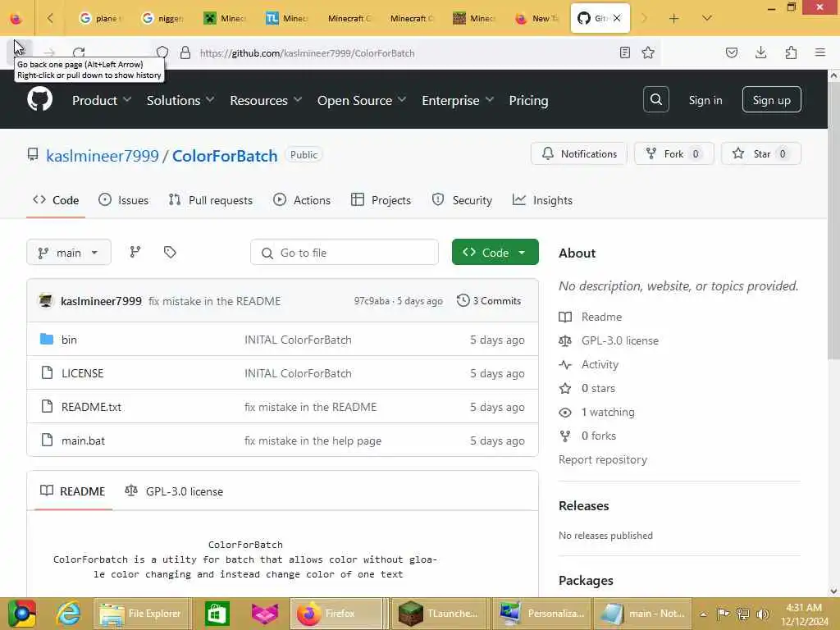
Task: Star the repository with Star button
Action: (x=761, y=153)
